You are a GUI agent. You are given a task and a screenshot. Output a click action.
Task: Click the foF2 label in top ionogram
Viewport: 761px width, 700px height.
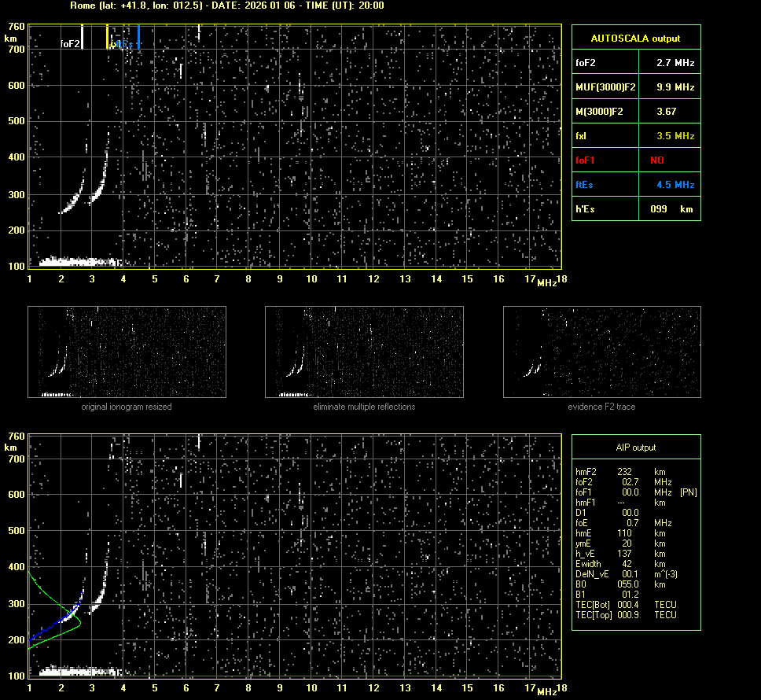click(70, 44)
